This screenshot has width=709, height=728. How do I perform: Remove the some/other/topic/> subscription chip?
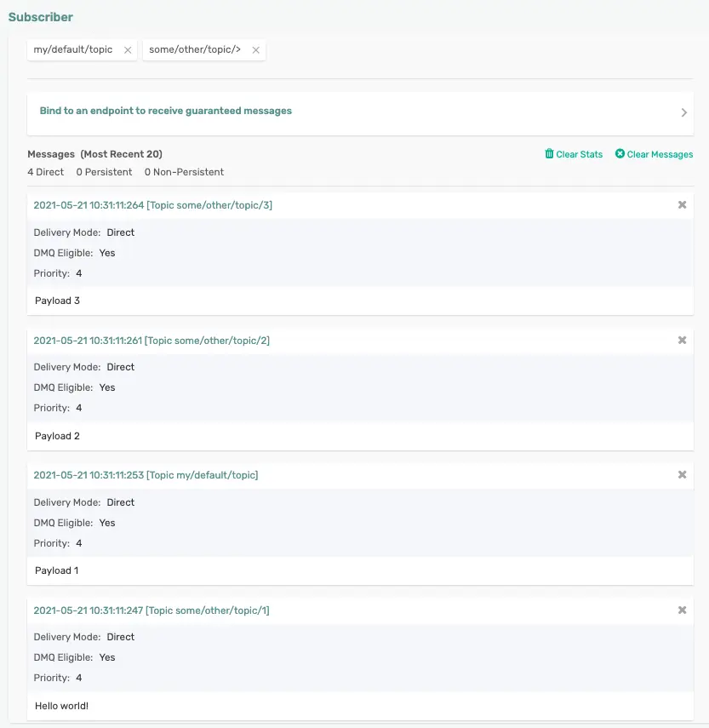255,49
